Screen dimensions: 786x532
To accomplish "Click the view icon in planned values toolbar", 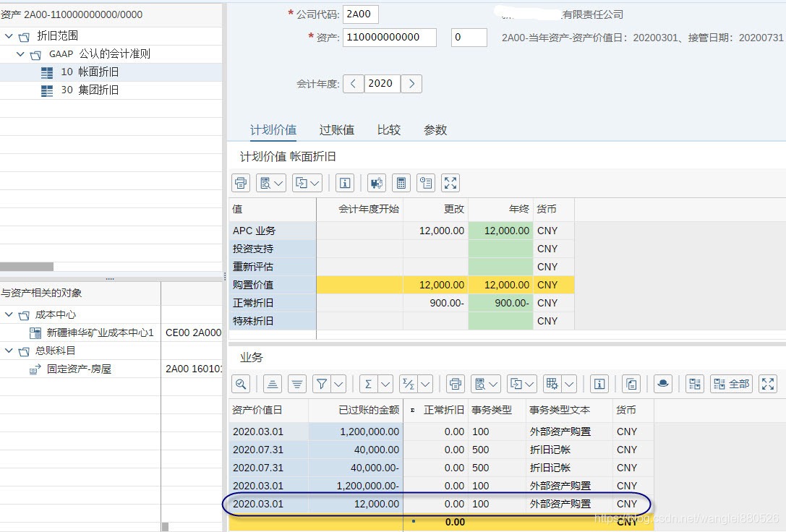I will [265, 184].
